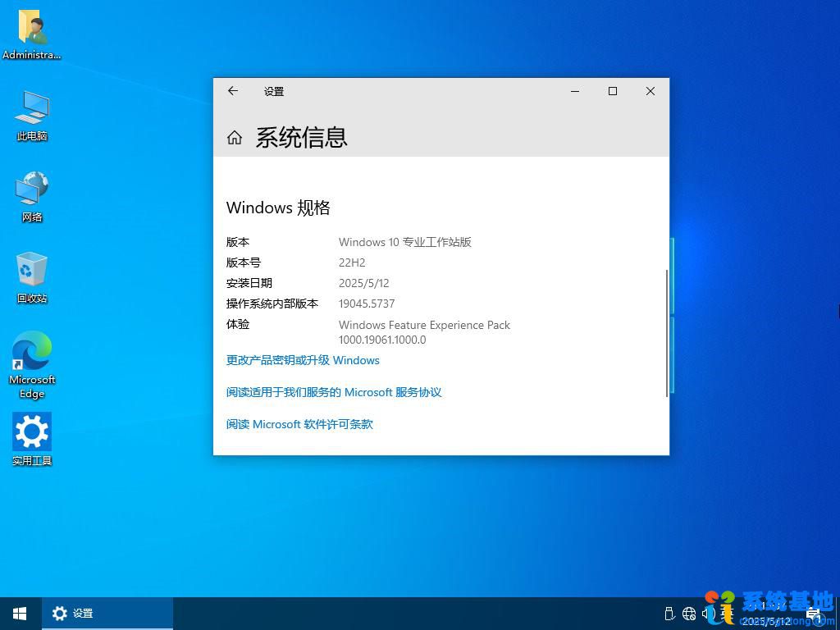Click the 体验 label
Viewport: 840px width, 630px height.
pyautogui.click(x=238, y=324)
